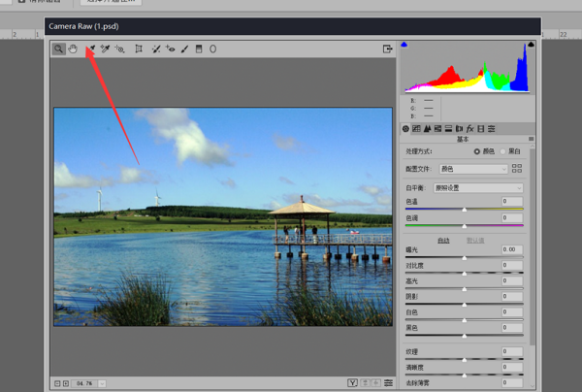Image resolution: width=582 pixels, height=392 pixels.
Task: Click the 自动 auto adjustment link
Action: coord(443,239)
